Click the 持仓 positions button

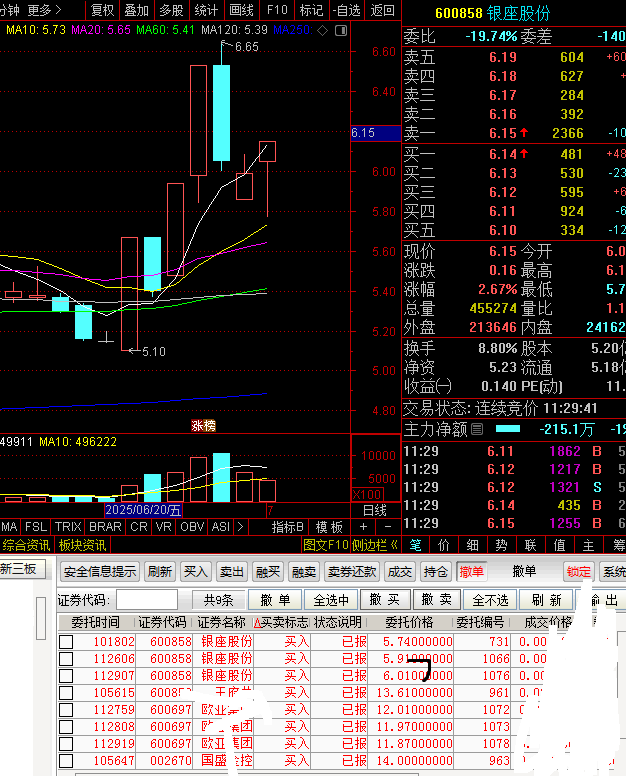pyautogui.click(x=435, y=572)
